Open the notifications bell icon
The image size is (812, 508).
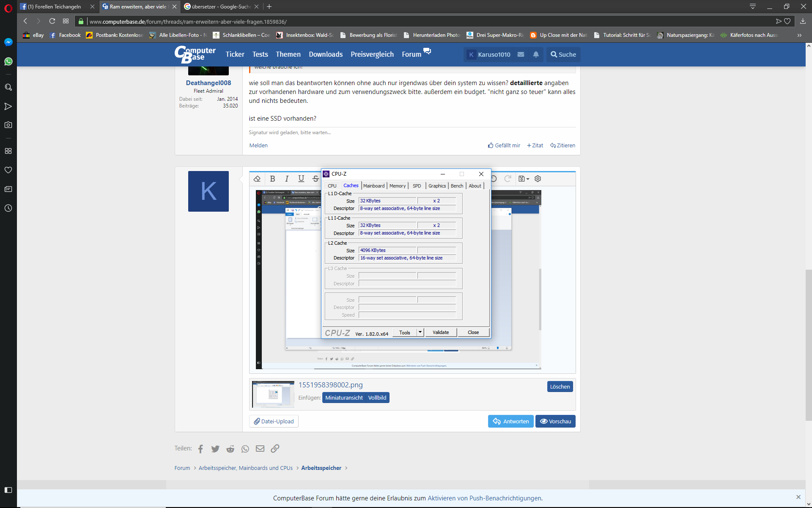point(536,54)
